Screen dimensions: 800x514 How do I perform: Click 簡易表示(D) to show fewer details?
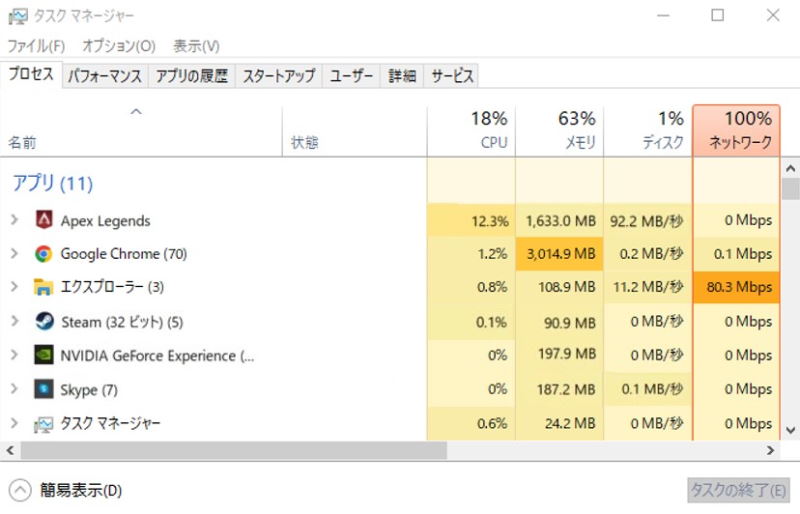tap(81, 491)
